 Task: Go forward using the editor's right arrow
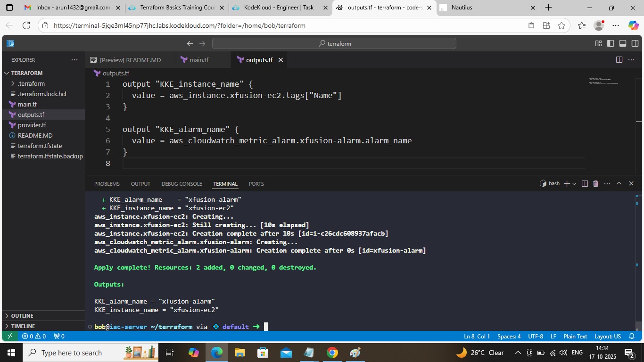pyautogui.click(x=202, y=43)
